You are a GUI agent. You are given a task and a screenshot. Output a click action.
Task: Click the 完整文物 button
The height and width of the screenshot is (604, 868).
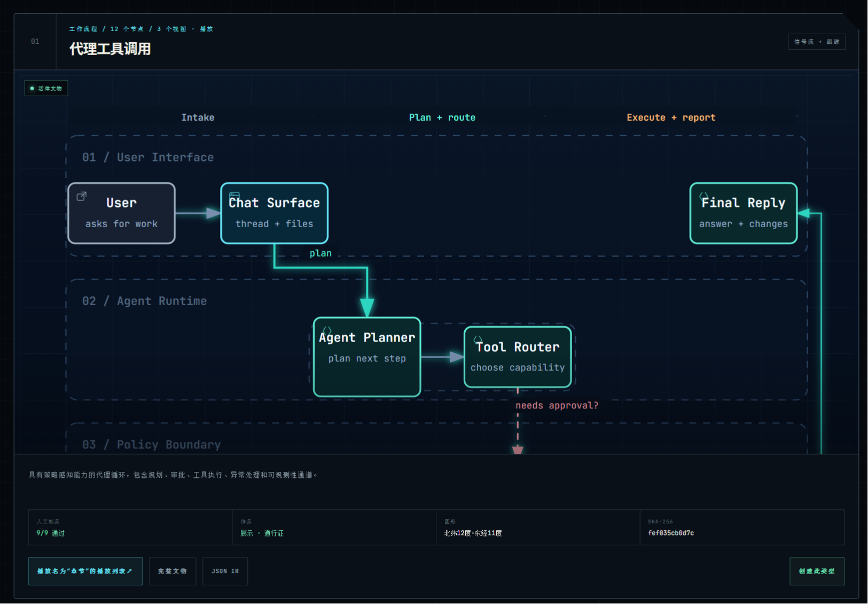pos(173,571)
